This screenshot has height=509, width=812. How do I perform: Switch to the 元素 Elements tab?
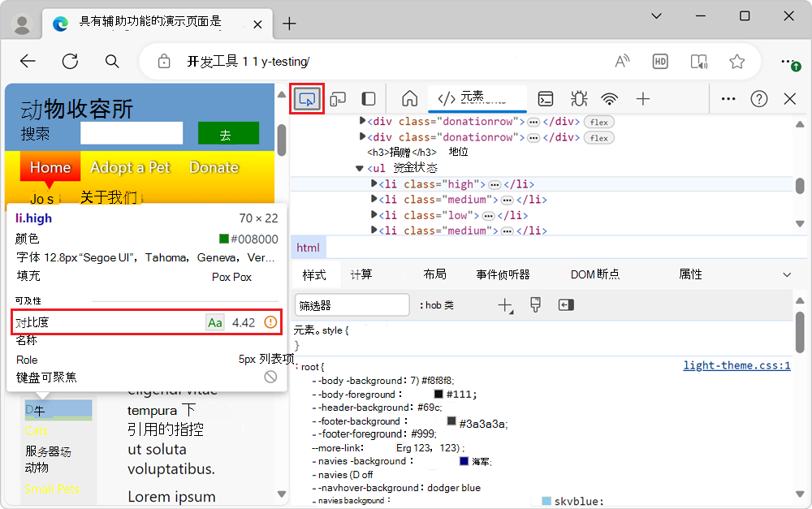(x=477, y=98)
